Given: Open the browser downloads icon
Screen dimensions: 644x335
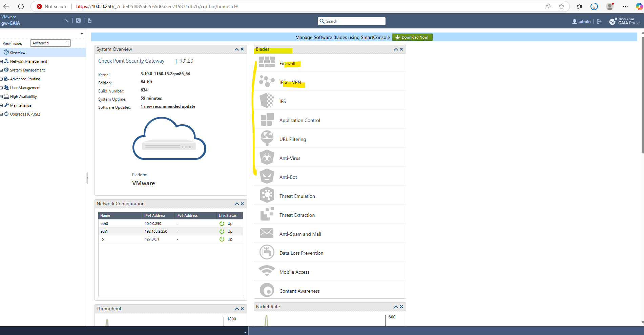Looking at the screenshot, I should [x=594, y=6].
